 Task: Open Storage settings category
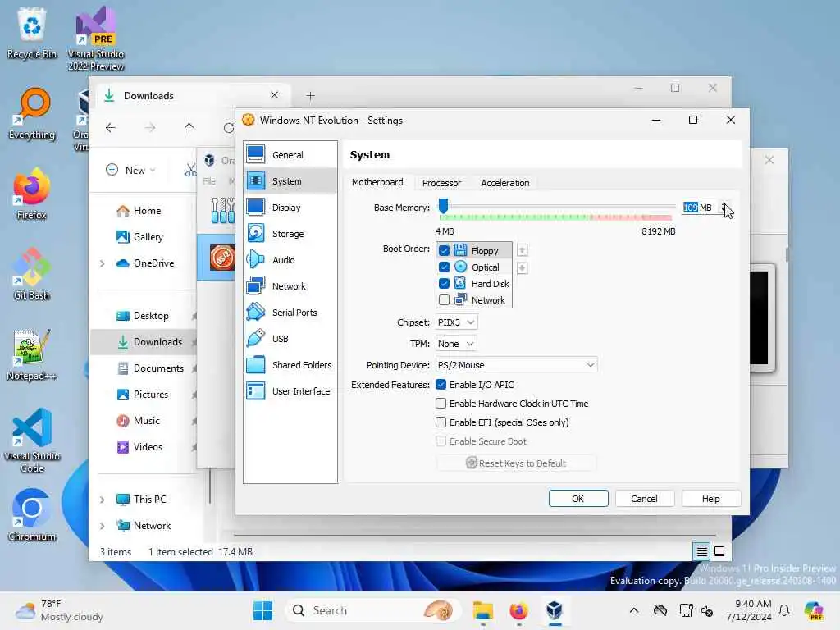click(290, 234)
